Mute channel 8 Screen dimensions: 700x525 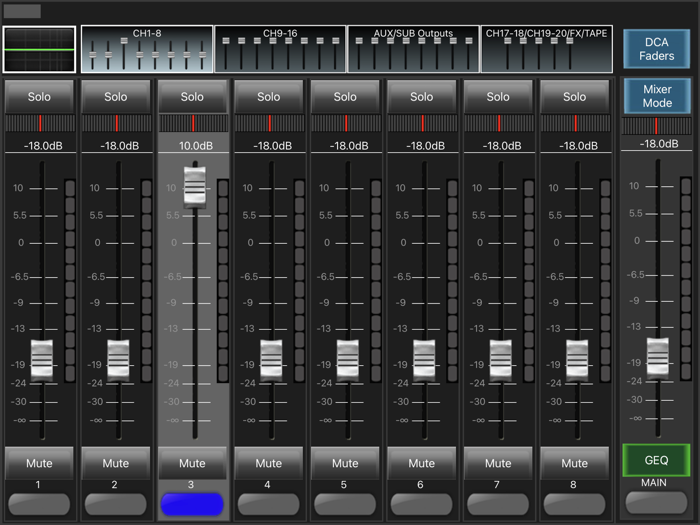[x=575, y=463]
